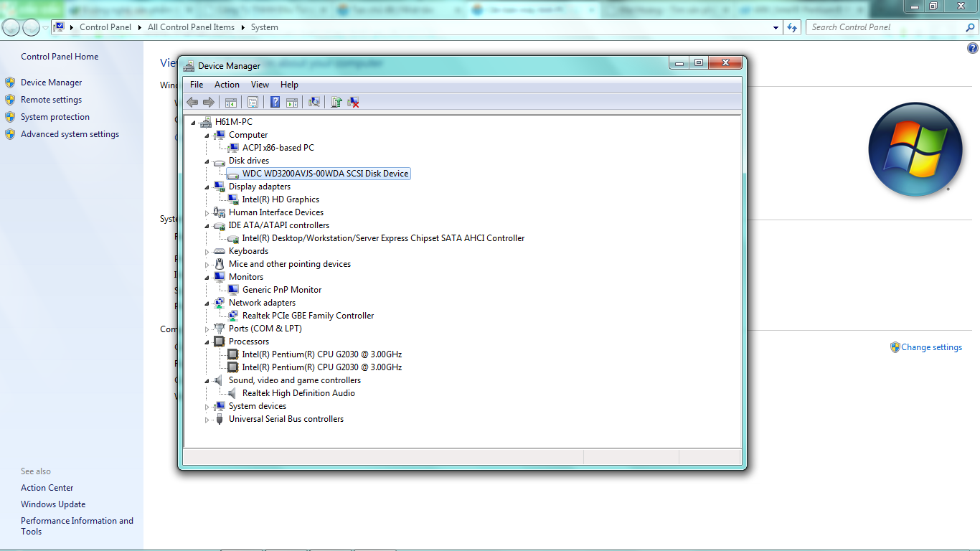The width and height of the screenshot is (980, 551).
Task: Open Advanced system settings link
Action: pos(70,134)
